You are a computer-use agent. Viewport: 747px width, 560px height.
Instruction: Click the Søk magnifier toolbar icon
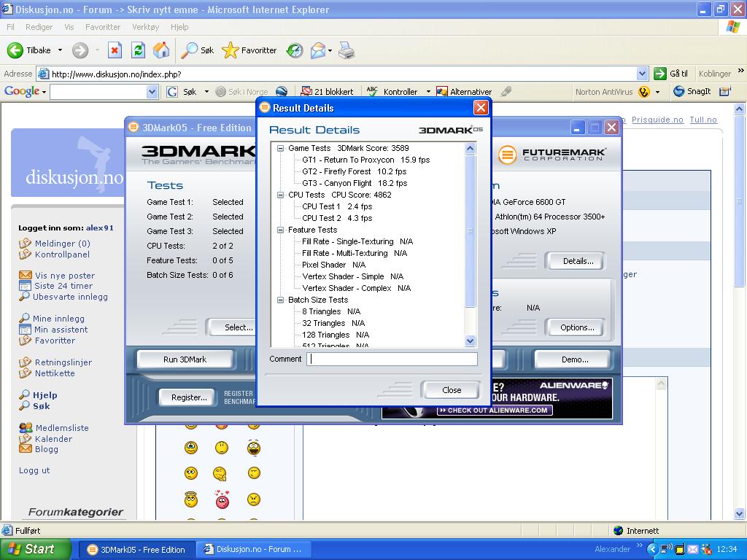coord(189,50)
